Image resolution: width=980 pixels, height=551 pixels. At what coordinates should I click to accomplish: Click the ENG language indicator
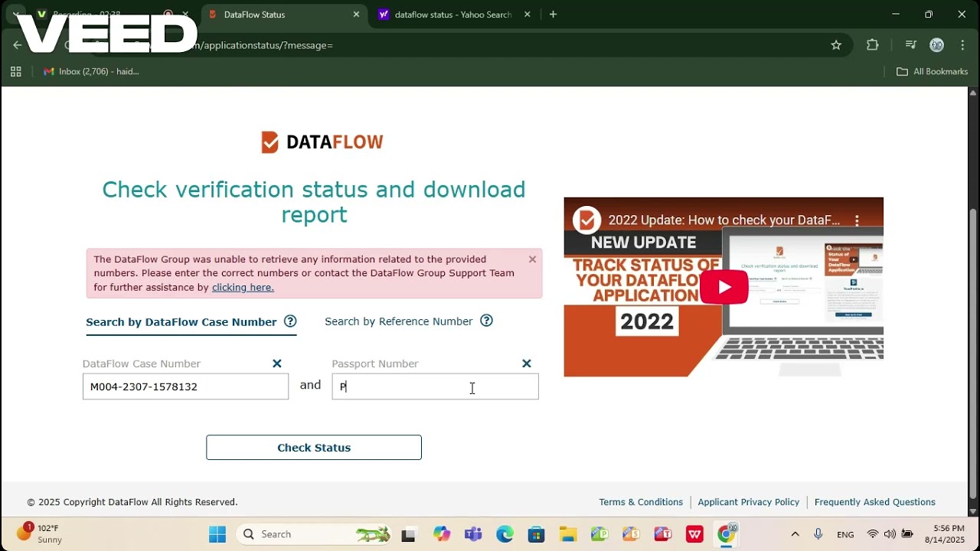coord(845,534)
